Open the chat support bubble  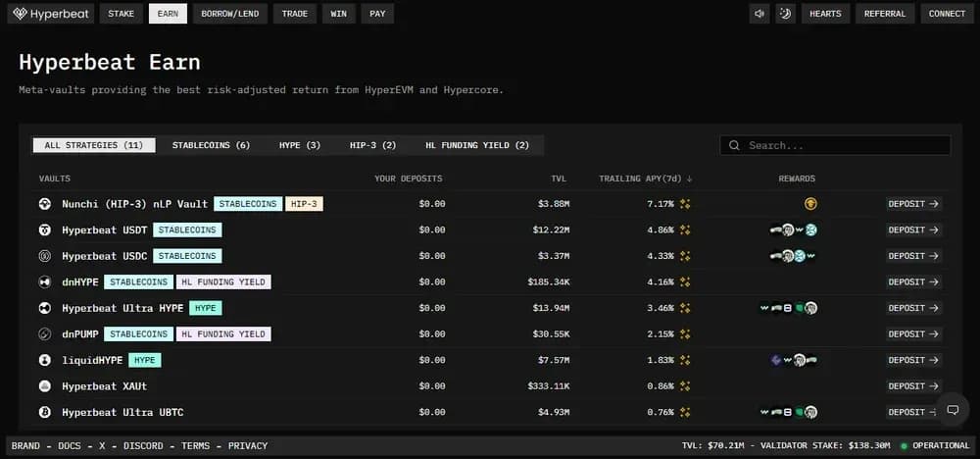pyautogui.click(x=953, y=410)
